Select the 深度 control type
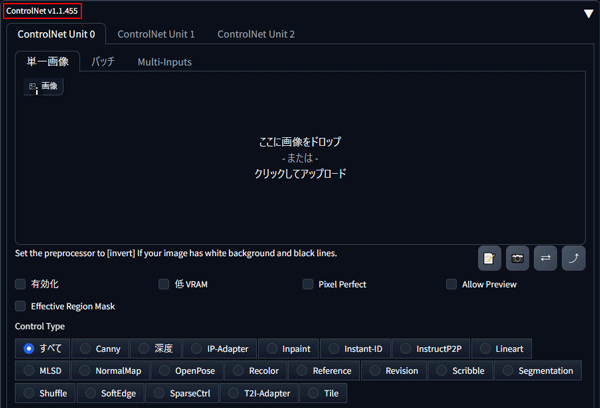 click(156, 349)
